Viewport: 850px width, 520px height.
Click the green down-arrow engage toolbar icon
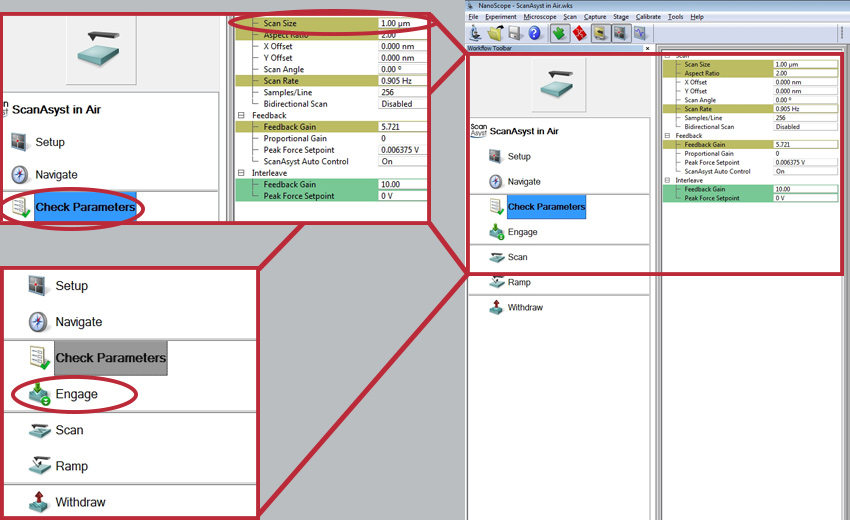tap(558, 33)
